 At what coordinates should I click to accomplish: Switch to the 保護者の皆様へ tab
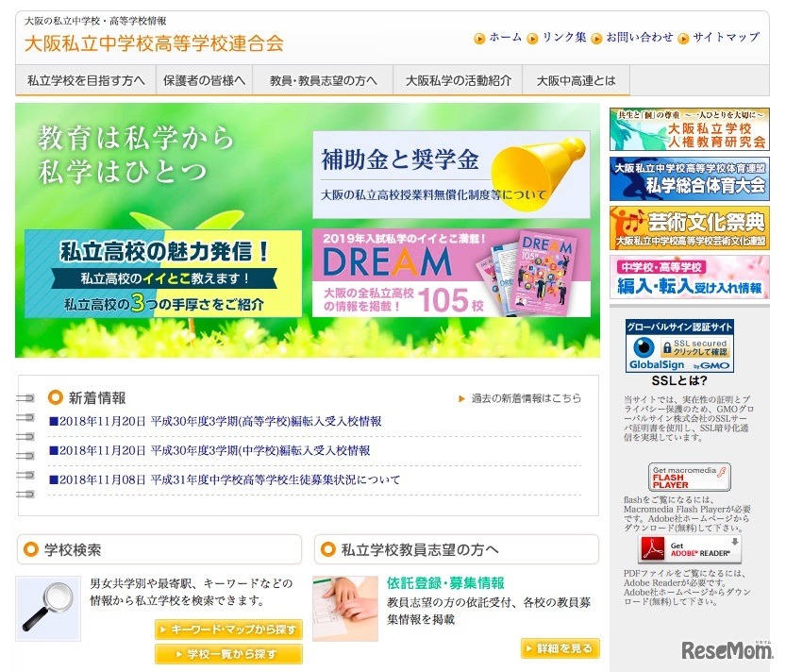[x=204, y=80]
